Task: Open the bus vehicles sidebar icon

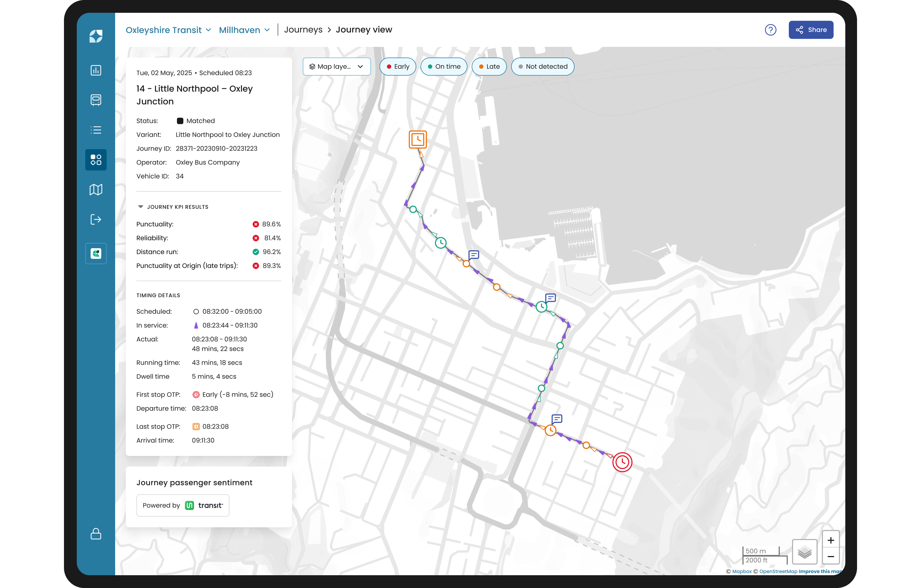Action: tap(96, 100)
